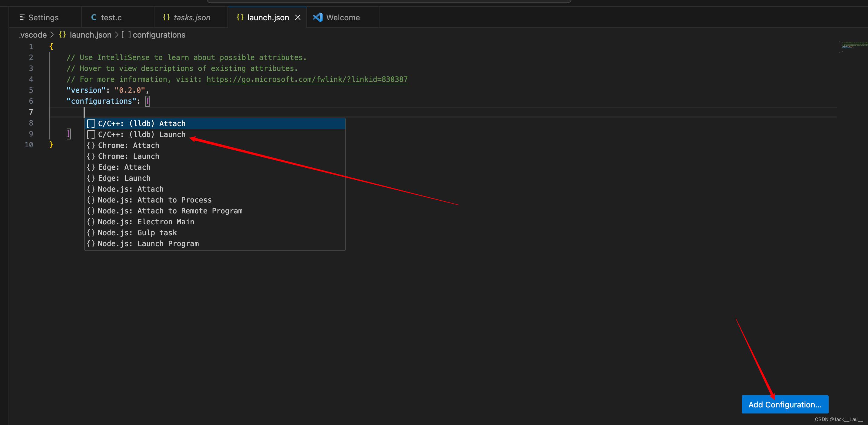Image resolution: width=868 pixels, height=425 pixels.
Task: Click the snippet icon beside (lldb) Attach
Action: pyautogui.click(x=91, y=124)
